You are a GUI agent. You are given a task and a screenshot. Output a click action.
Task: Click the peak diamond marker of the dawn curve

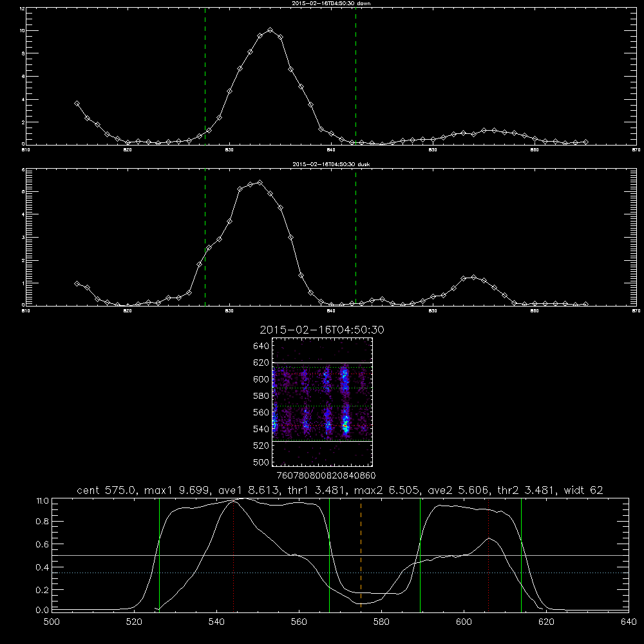coord(270,30)
